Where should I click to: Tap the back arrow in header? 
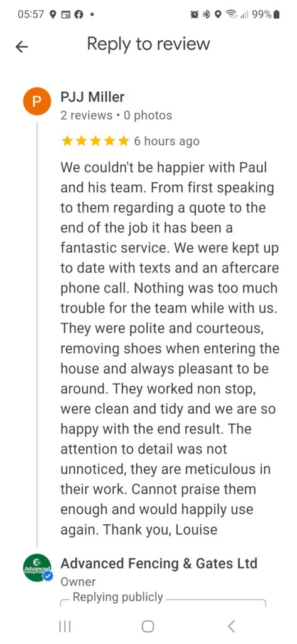coord(21,47)
